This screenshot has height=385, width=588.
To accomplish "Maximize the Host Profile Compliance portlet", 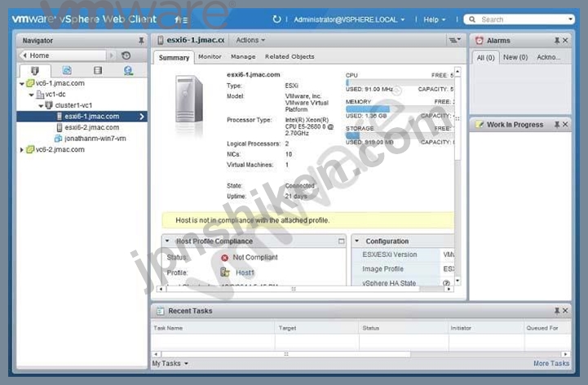I will 341,241.
